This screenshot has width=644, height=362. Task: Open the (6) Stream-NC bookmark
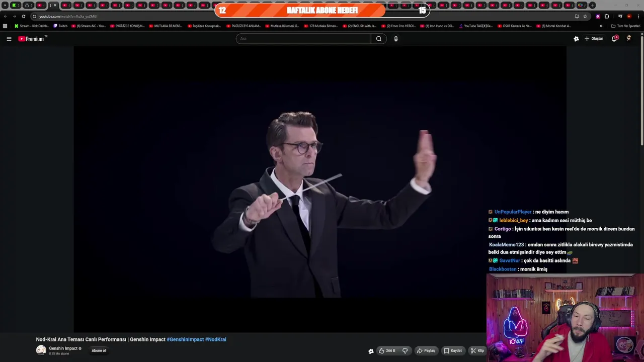(89, 26)
